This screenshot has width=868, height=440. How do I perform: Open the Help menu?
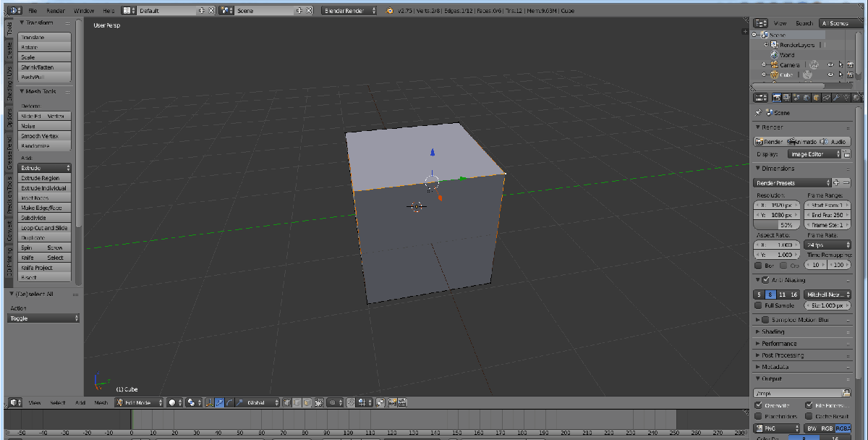pos(109,11)
